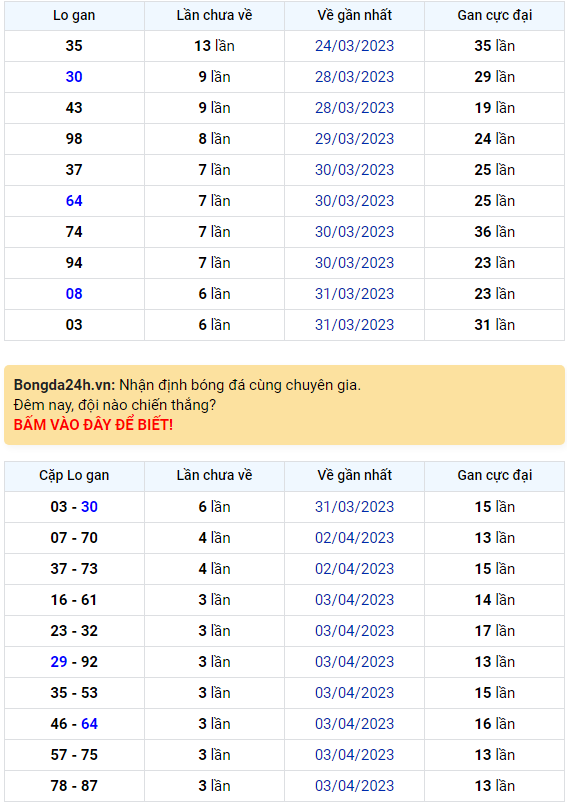Click date 29/03/2023 in row 98
The height and width of the screenshot is (804, 567).
click(354, 139)
